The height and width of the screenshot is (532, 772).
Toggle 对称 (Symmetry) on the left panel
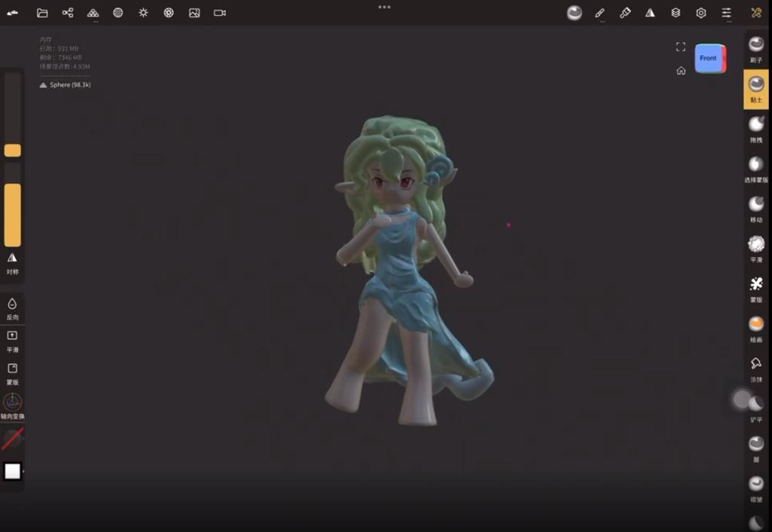point(12,262)
